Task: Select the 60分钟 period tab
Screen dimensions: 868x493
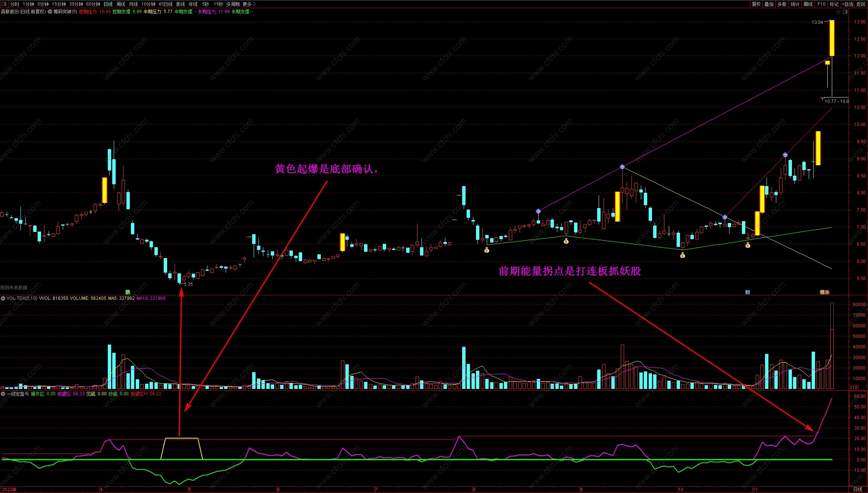Action: click(93, 4)
